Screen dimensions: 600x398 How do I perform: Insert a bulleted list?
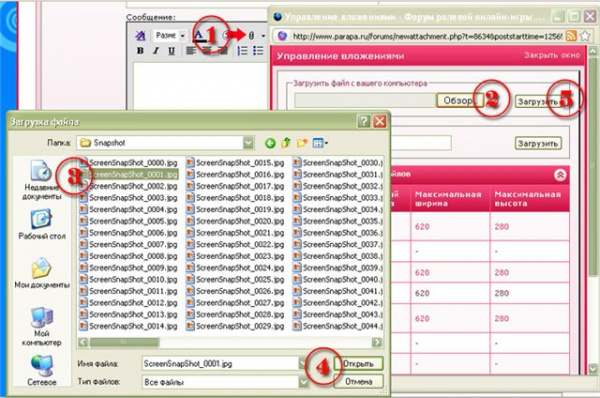(258, 51)
